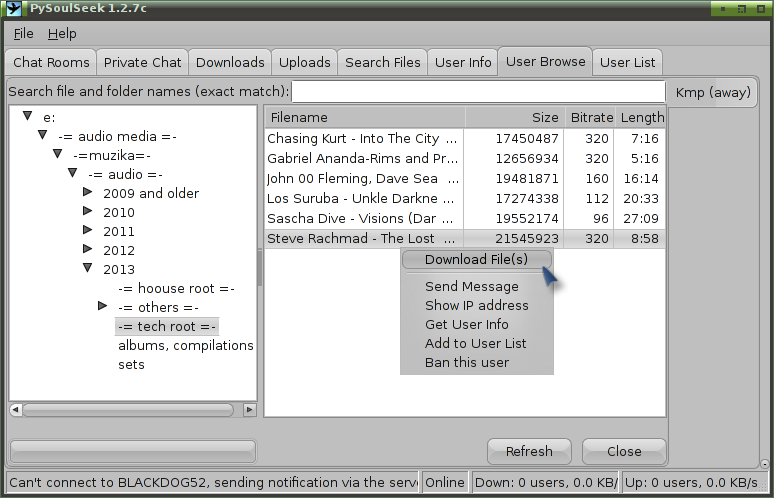Expand the 2011 folder
The height and width of the screenshot is (498, 774).
[x=87, y=230]
